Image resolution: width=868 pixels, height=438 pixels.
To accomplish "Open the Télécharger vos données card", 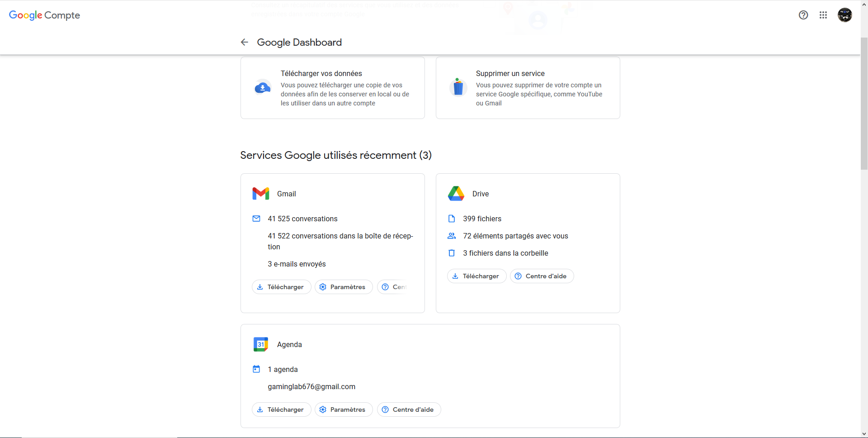I will coord(333,88).
